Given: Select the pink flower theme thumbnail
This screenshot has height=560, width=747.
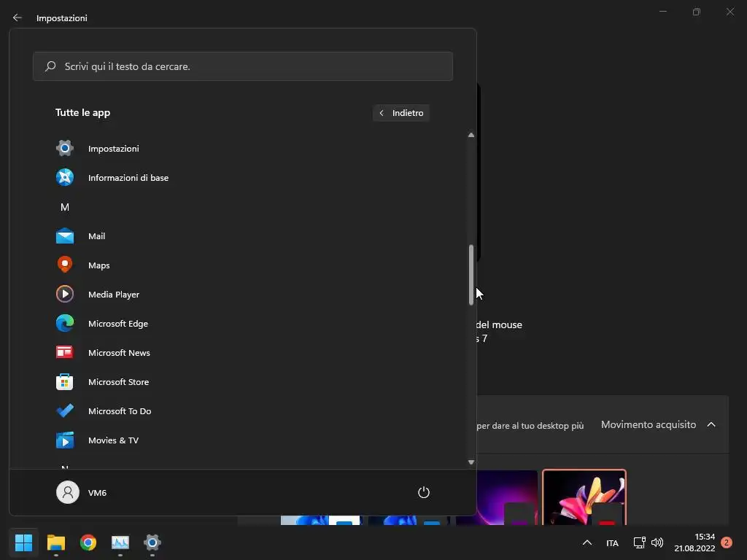Looking at the screenshot, I should pos(584,497).
